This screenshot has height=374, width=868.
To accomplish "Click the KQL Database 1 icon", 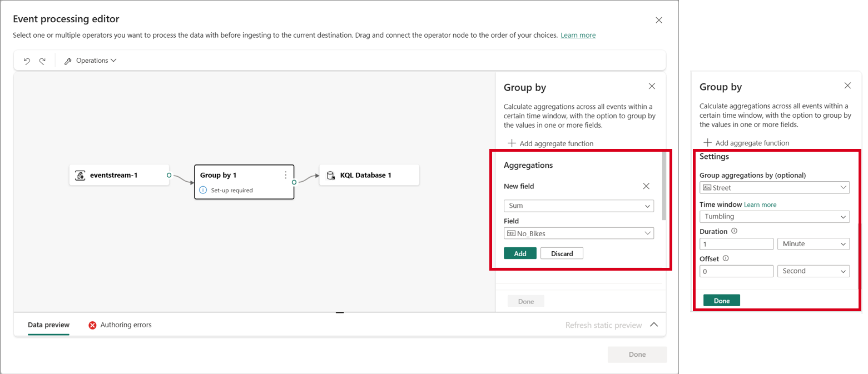I will tap(330, 176).
